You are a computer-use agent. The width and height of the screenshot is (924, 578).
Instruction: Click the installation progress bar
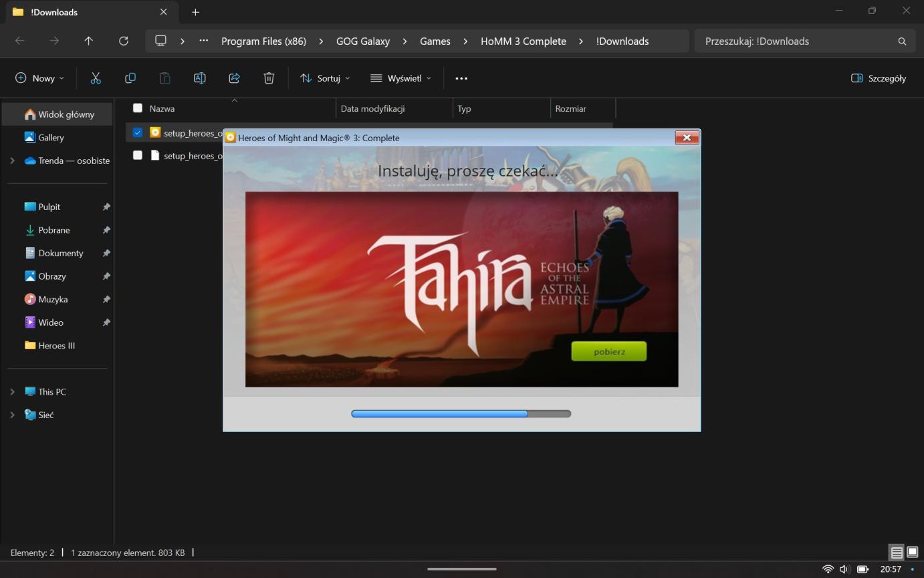[461, 413]
